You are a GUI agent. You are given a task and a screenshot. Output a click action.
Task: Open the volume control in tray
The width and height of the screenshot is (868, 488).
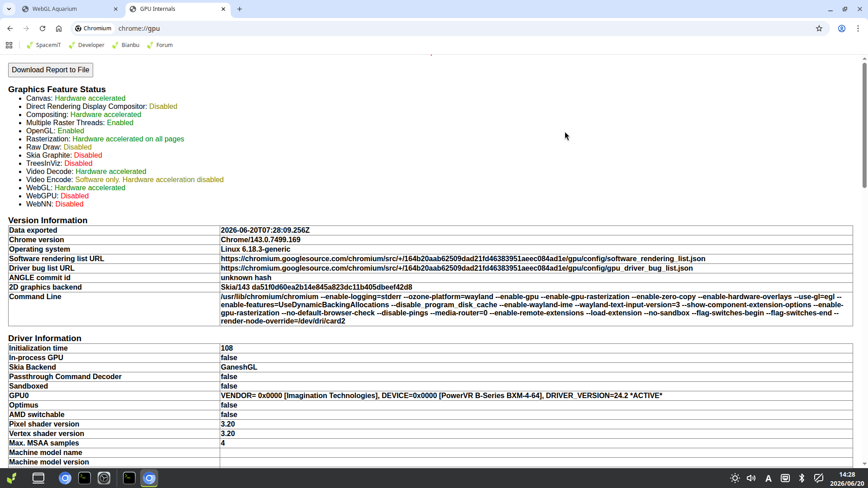coord(751,478)
